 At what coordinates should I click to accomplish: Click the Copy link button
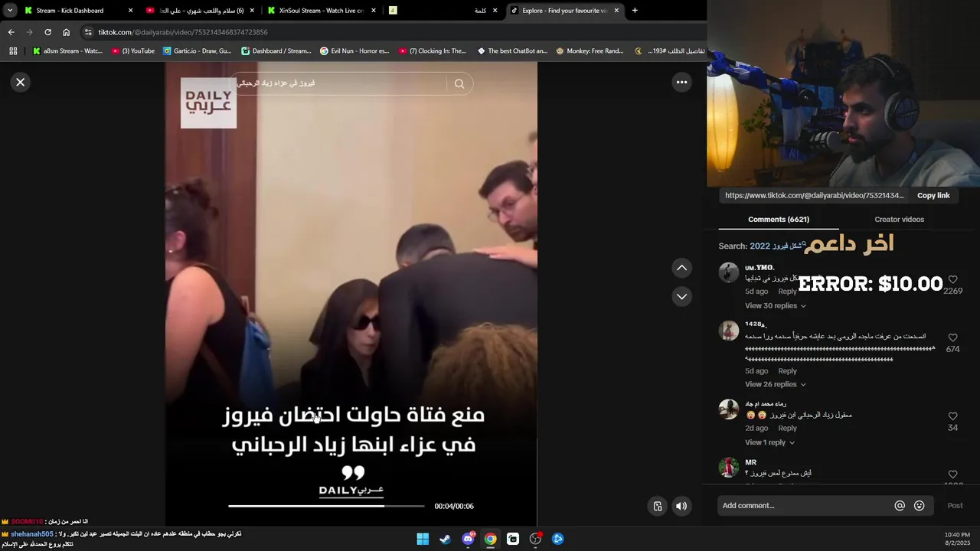click(x=933, y=195)
